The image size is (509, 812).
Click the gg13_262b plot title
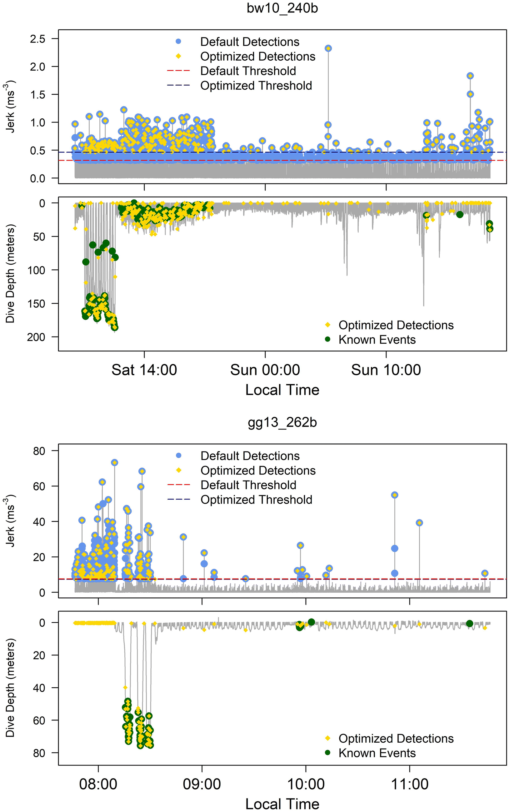pyautogui.click(x=282, y=422)
